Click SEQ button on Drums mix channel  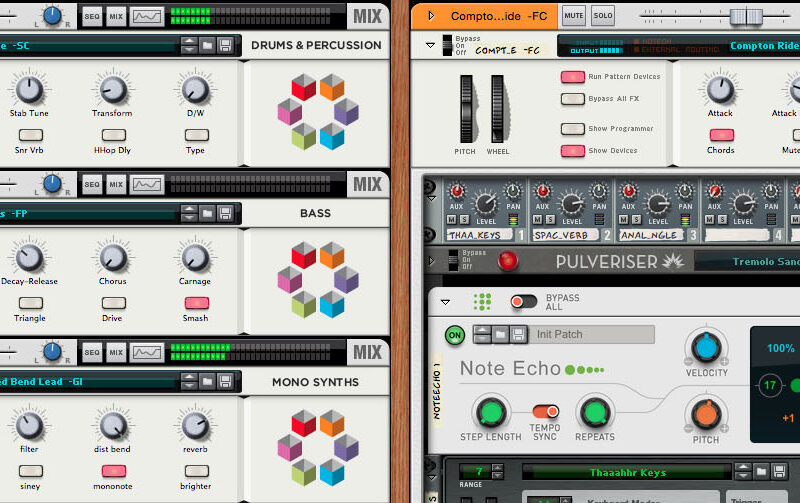coord(92,16)
